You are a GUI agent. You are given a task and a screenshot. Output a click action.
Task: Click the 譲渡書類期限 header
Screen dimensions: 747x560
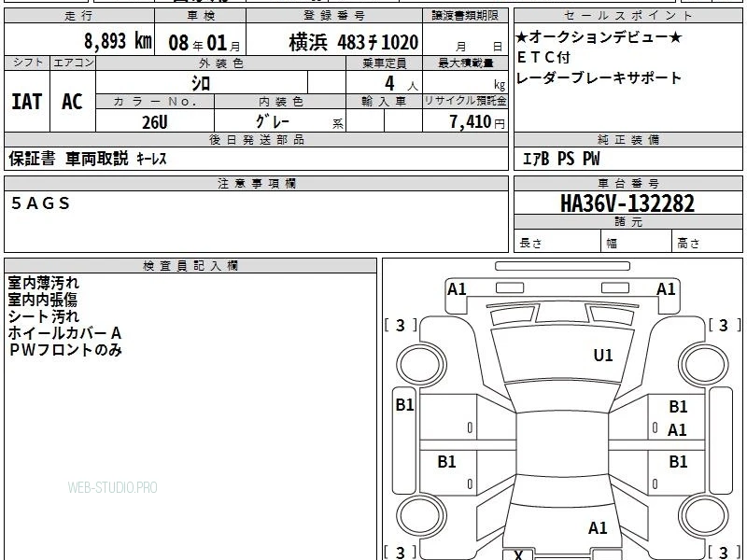point(465,16)
